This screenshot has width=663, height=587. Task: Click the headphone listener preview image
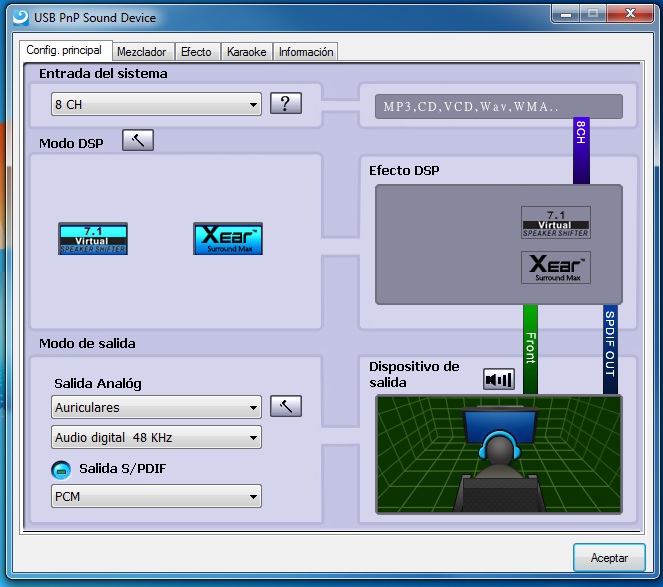coord(498,454)
